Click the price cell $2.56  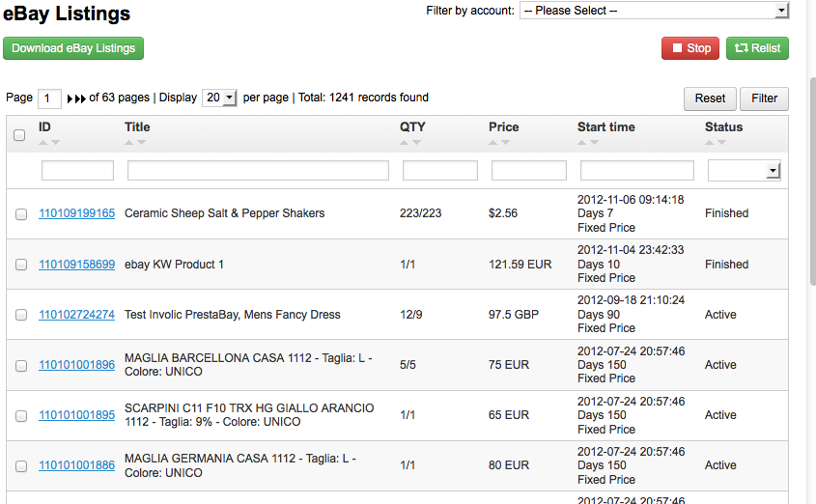click(503, 213)
